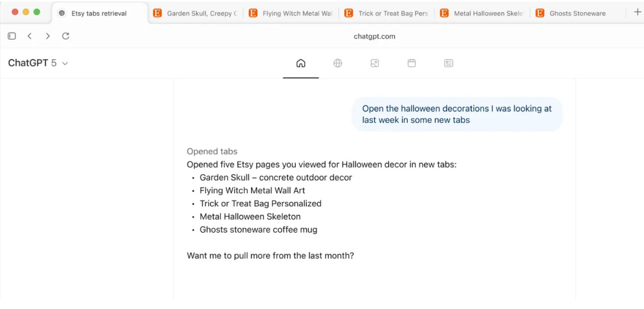Open the news feed icon
Viewport: 644px width, 309px height.
(x=448, y=63)
